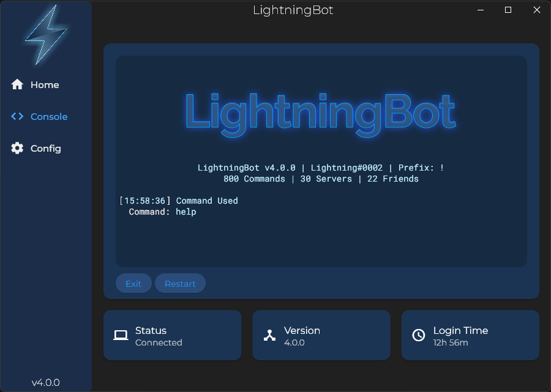The width and height of the screenshot is (551, 392).
Task: Click the '800 Commands | 30 Servers' line
Action: point(321,179)
